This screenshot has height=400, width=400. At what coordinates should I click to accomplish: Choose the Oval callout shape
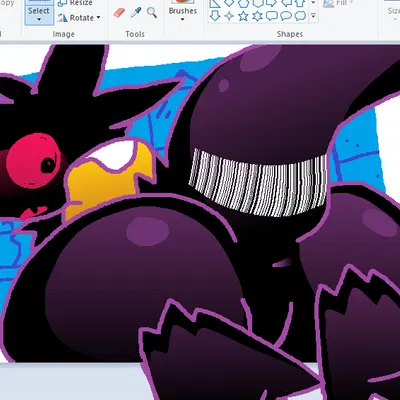tap(286, 16)
